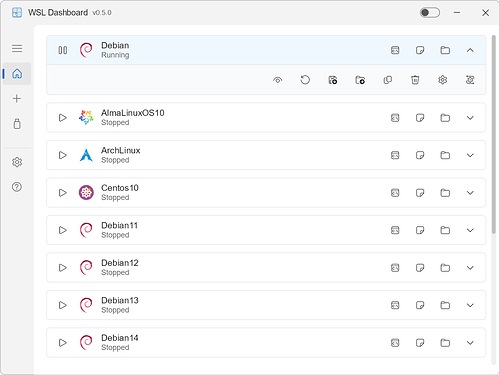The width and height of the screenshot is (499, 375).
Task: Open Centos10 folder
Action: click(445, 193)
